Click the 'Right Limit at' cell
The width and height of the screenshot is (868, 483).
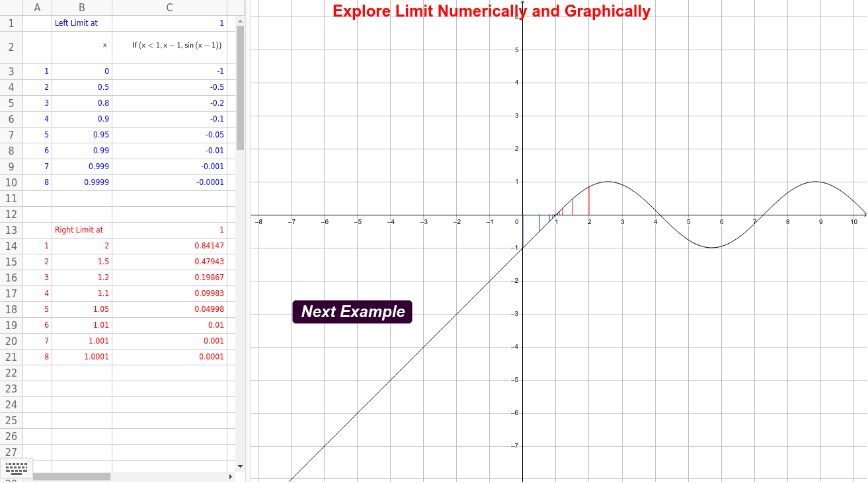[82, 230]
